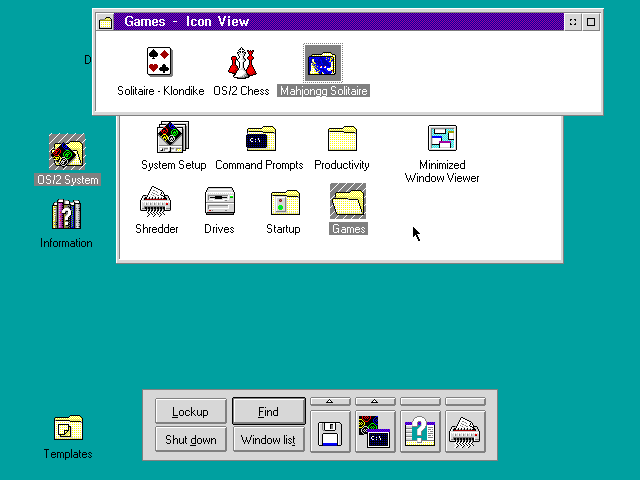Click the Information label on desktop
This screenshot has width=640, height=480.
[66, 243]
